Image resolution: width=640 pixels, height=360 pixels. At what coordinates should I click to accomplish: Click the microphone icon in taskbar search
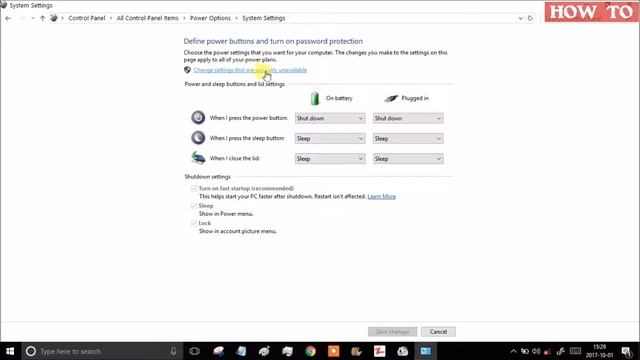173,351
